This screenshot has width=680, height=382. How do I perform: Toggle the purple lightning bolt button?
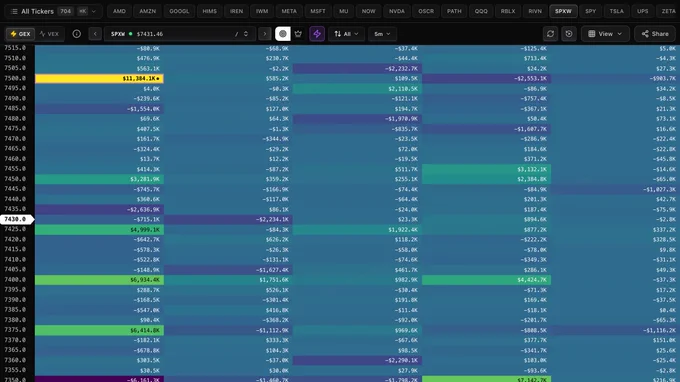[317, 34]
